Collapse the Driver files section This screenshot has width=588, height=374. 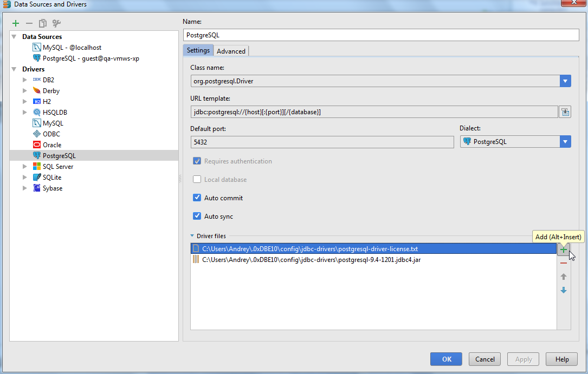[192, 236]
